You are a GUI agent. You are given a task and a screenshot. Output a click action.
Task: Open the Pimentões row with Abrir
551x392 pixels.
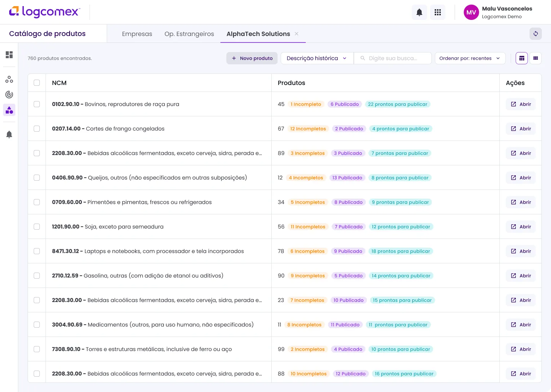pyautogui.click(x=521, y=202)
